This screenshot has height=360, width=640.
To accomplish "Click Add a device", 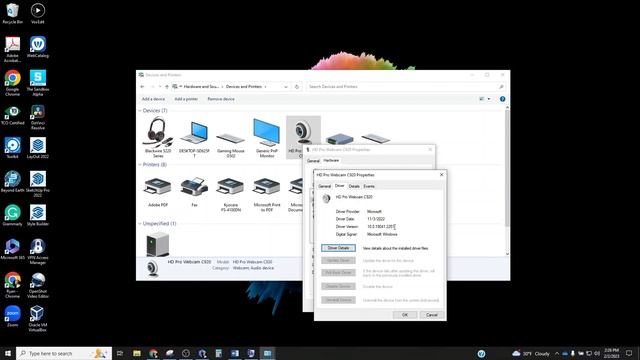I will [x=153, y=99].
